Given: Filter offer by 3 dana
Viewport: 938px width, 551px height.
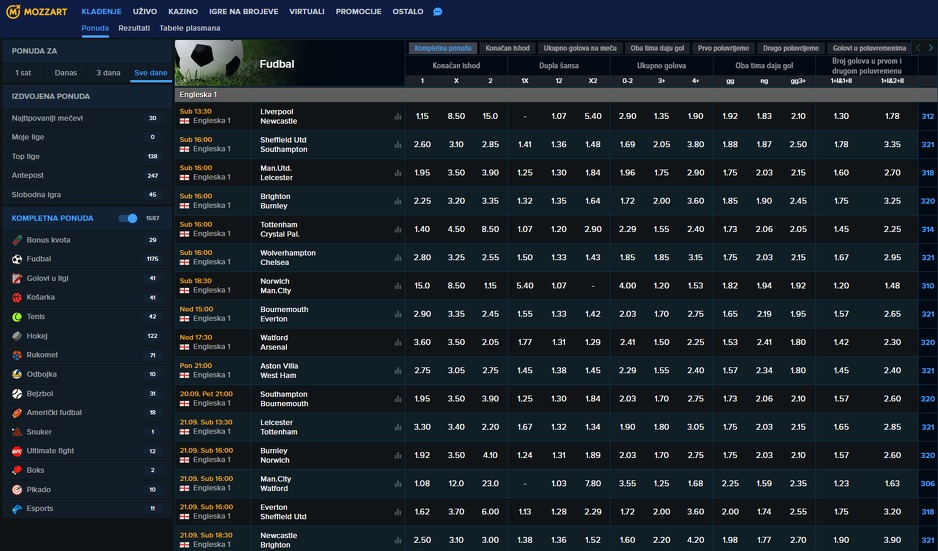Looking at the screenshot, I should click(108, 73).
